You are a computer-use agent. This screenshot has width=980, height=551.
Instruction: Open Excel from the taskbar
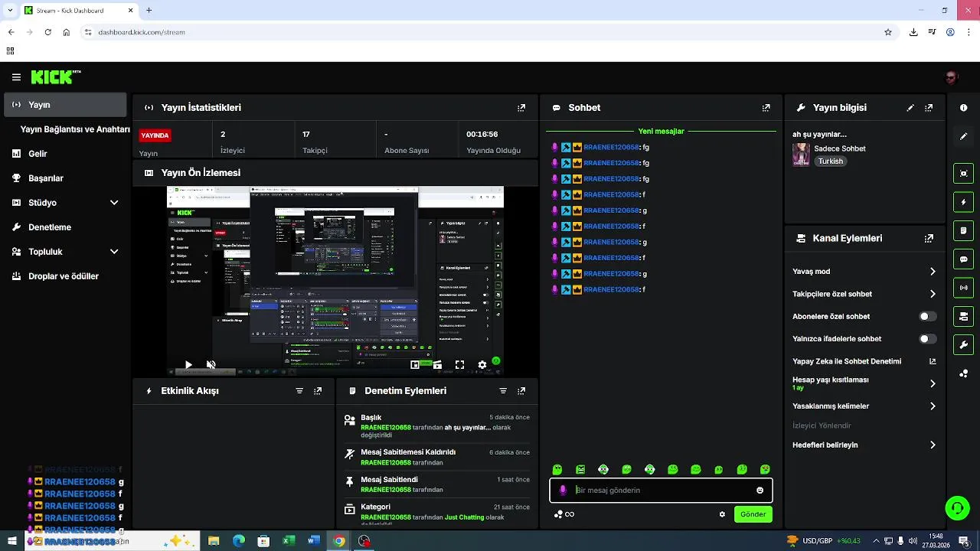[x=289, y=541]
